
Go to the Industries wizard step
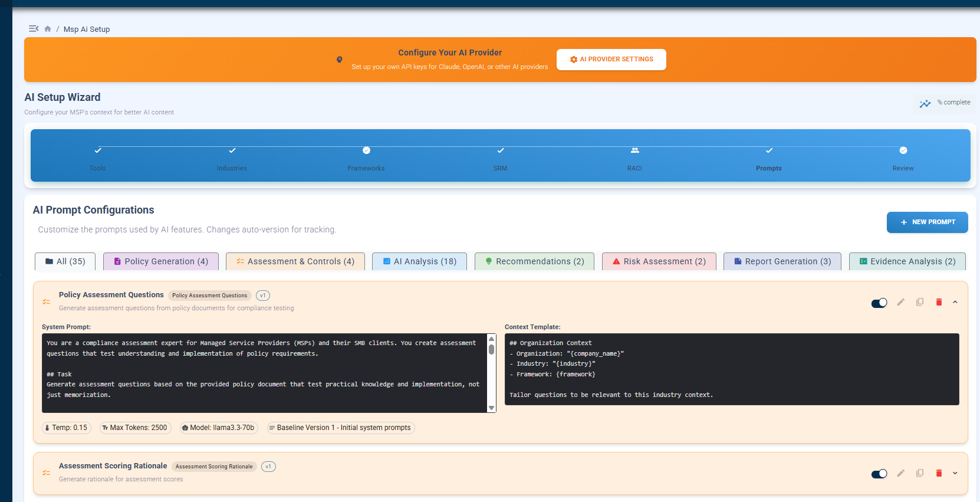pos(232,159)
